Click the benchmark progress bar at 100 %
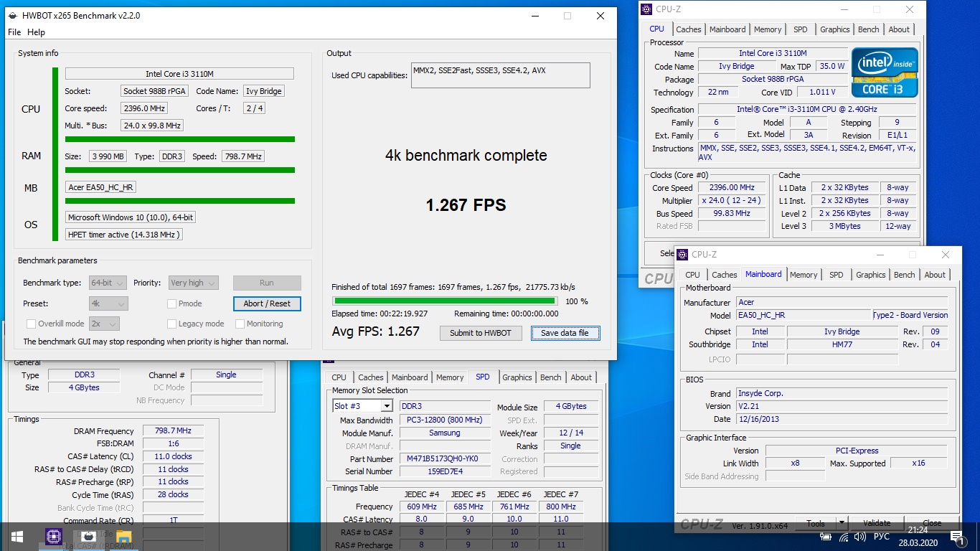980x551 pixels. pyautogui.click(x=444, y=301)
